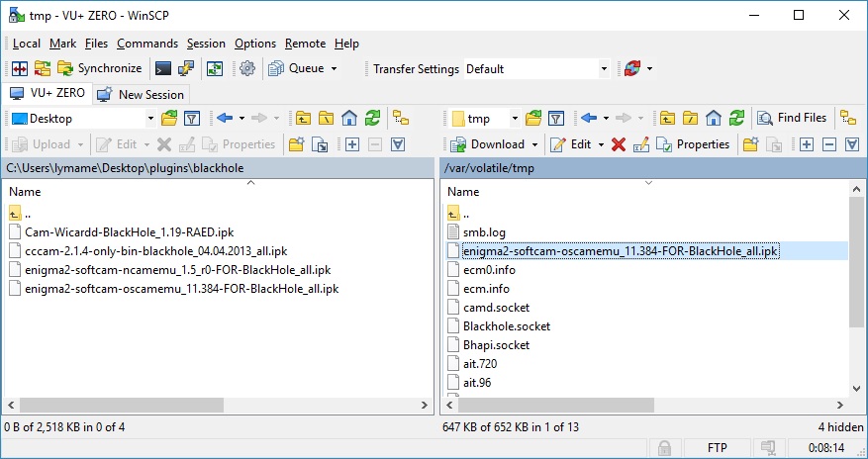Click remote Select Files plus icon
Screen dimensions: 868x459
807,144
